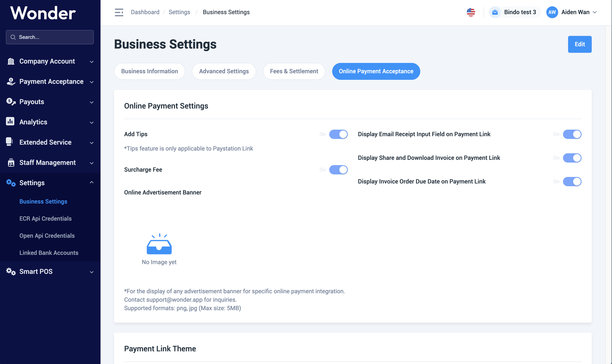This screenshot has width=612, height=364.
Task: Toggle the Add Tips switch
Action: pos(338,134)
